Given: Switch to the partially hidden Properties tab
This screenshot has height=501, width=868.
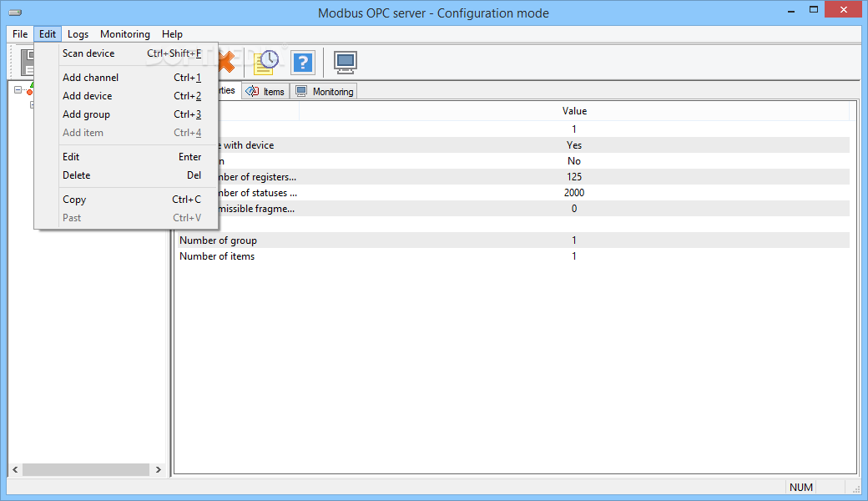Looking at the screenshot, I should pyautogui.click(x=229, y=90).
